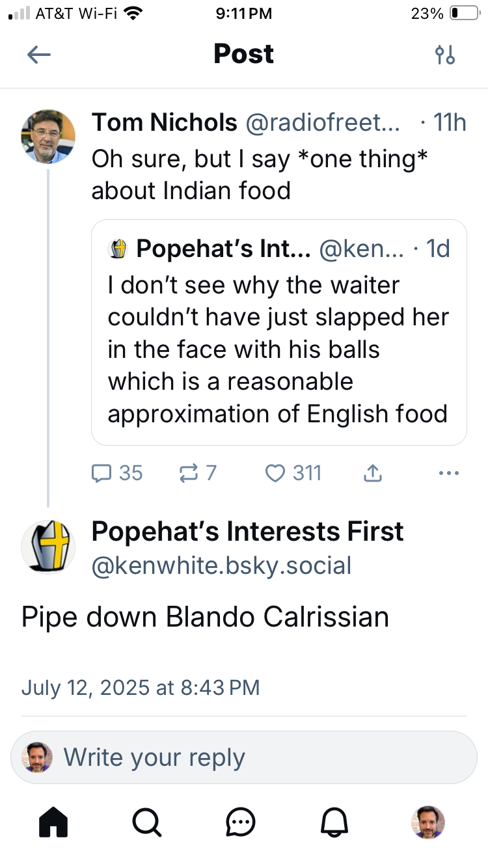View Notifications bell tab
Image resolution: width=488 pixels, height=868 pixels.
coord(335,822)
